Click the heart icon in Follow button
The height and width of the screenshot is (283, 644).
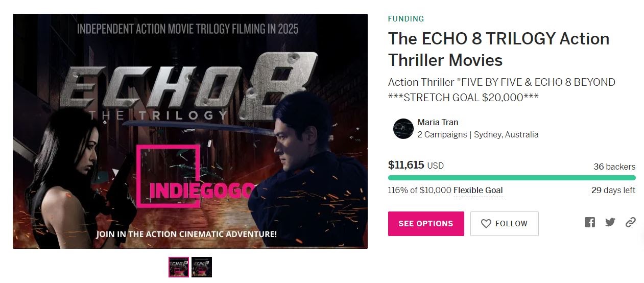486,224
